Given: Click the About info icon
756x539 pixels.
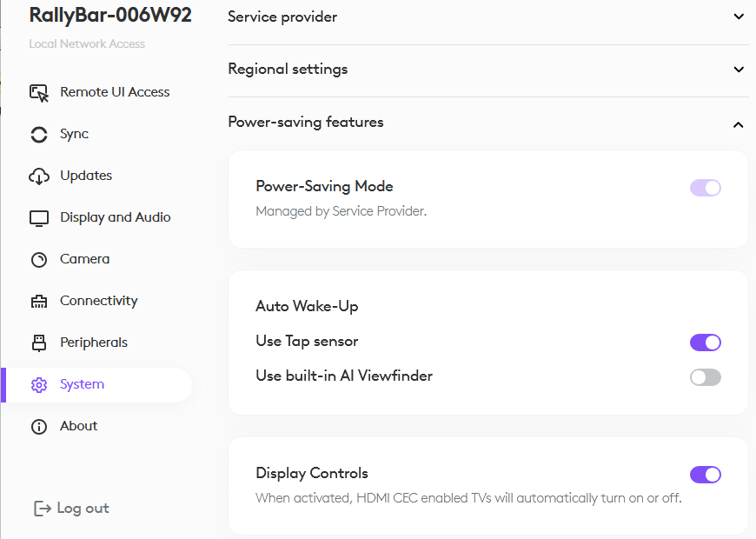Looking at the screenshot, I should (x=38, y=425).
